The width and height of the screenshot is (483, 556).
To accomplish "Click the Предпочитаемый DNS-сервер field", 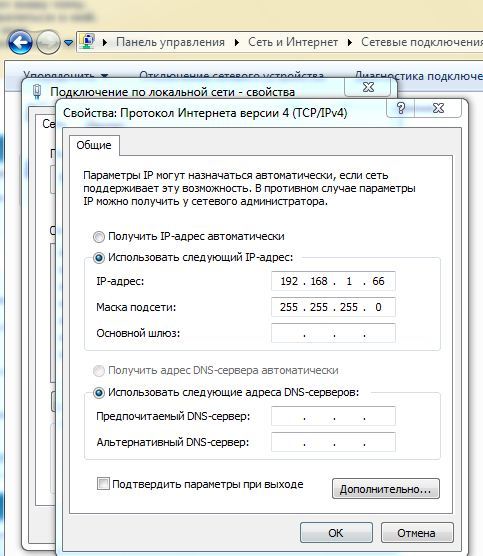I will (x=333, y=416).
